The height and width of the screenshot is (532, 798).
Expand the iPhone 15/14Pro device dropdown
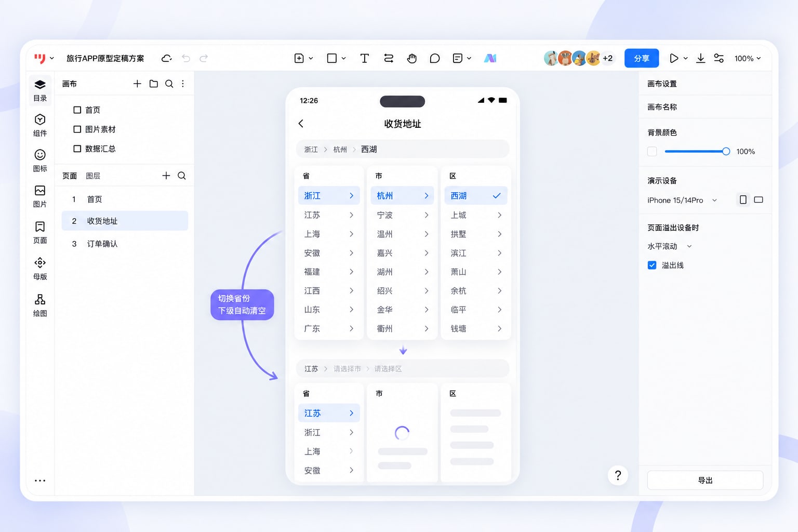click(682, 200)
